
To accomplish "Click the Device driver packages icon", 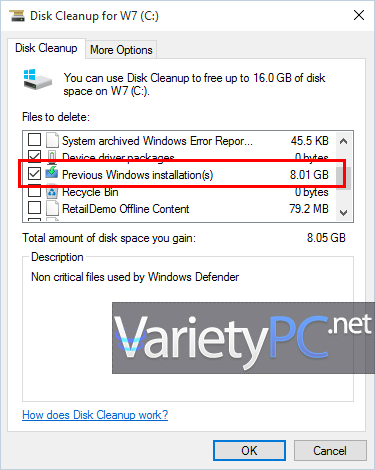I will pos(52,156).
